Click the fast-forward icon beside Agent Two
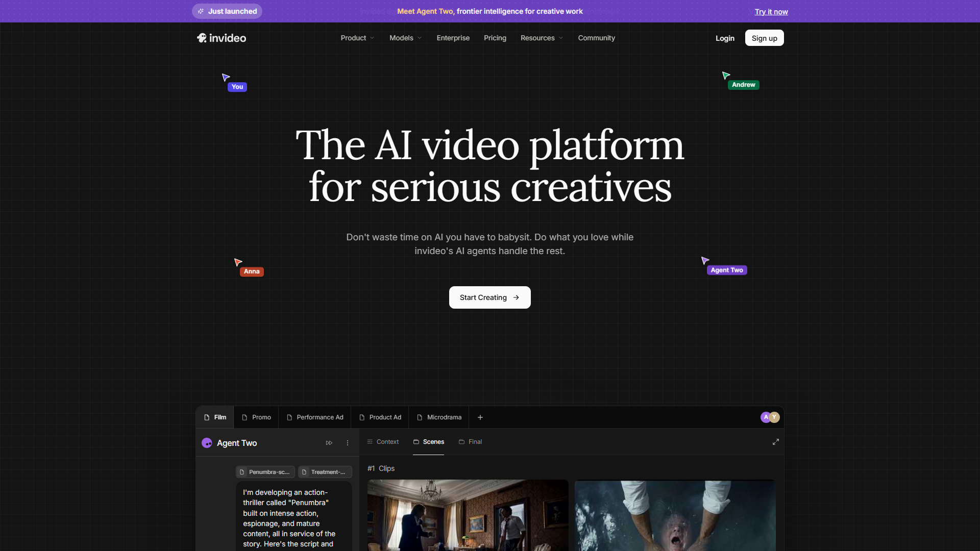 pyautogui.click(x=329, y=443)
